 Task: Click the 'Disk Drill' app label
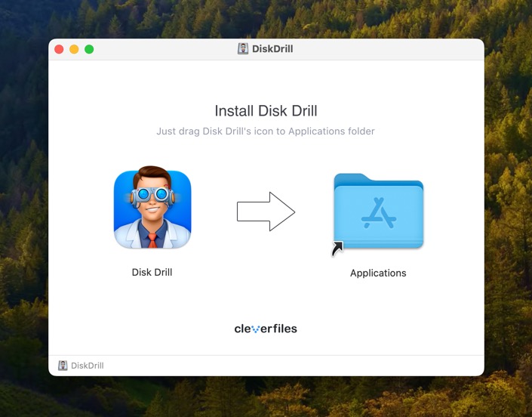[x=152, y=273]
